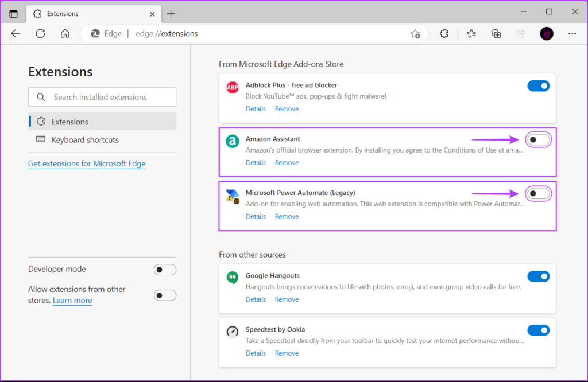Refresh the extensions page
The width and height of the screenshot is (588, 382).
(x=41, y=34)
